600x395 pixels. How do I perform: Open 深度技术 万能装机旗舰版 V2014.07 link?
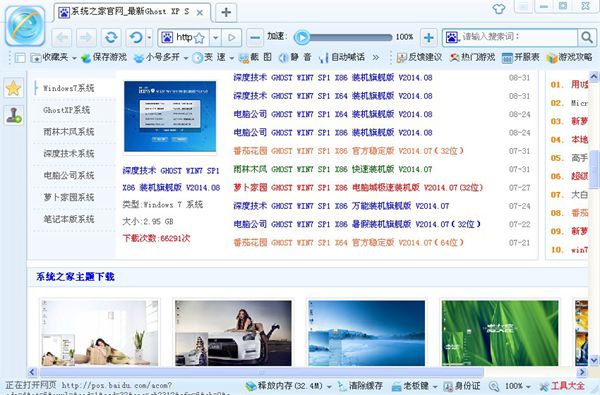pos(341,206)
